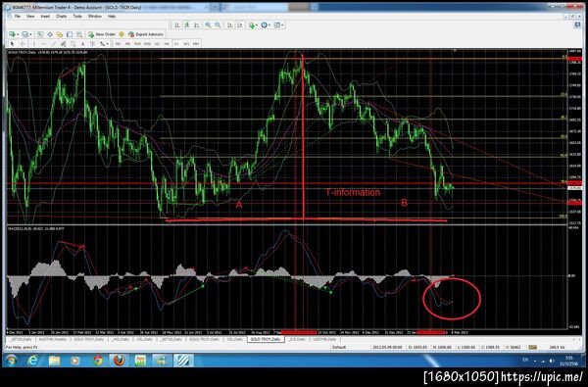Toggle the Terminal panel
This screenshot has height=387, width=588.
coord(70,34)
